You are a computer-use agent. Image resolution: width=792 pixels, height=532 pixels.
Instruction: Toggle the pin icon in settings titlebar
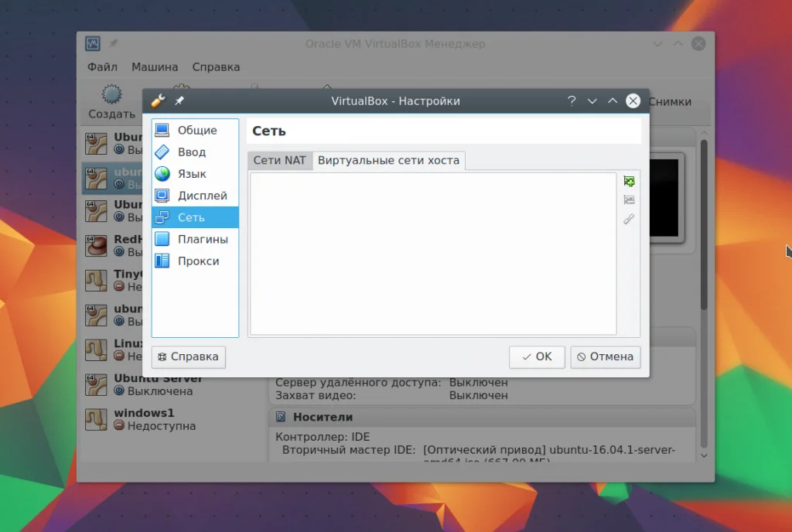coord(179,101)
